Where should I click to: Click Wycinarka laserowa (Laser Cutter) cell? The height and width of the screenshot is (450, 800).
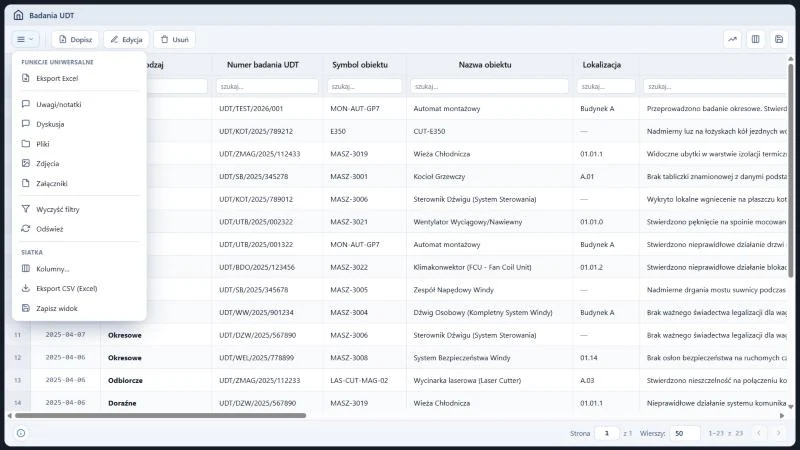point(467,380)
